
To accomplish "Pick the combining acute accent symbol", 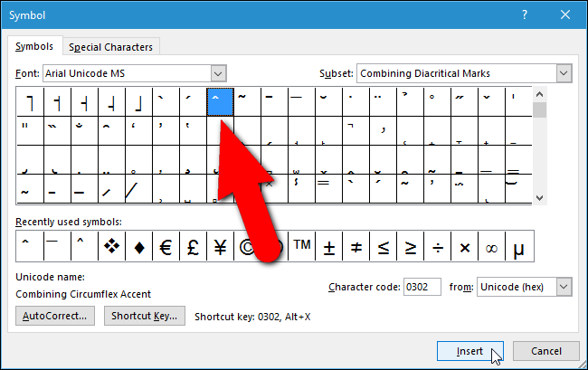I will tap(193, 102).
